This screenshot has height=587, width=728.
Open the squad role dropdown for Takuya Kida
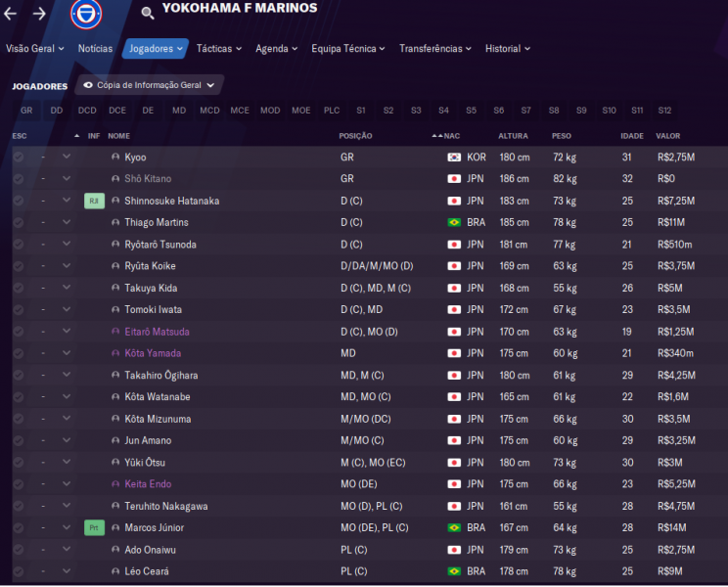[x=67, y=288]
